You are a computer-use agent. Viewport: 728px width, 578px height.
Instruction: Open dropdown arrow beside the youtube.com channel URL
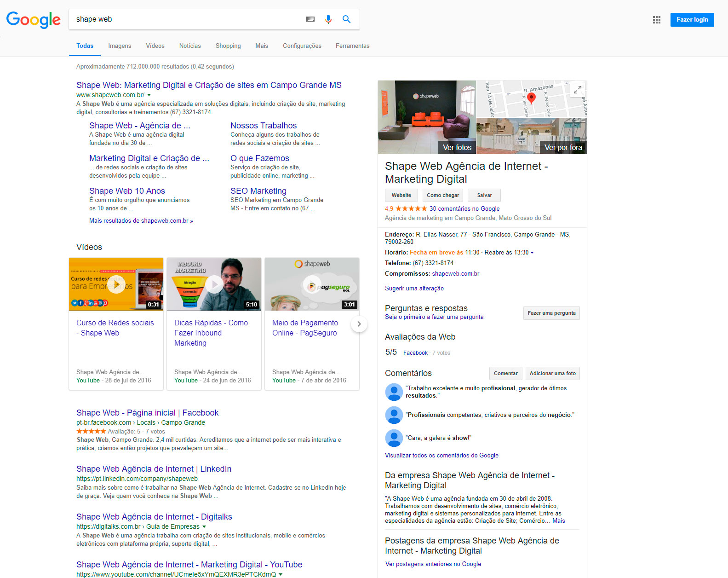click(x=281, y=575)
